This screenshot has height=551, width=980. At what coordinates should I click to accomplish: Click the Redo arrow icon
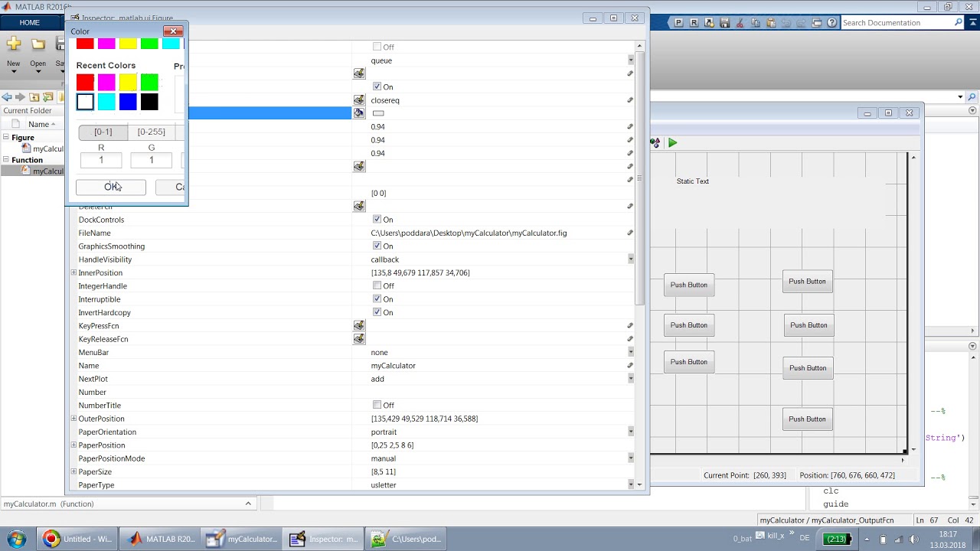point(802,23)
